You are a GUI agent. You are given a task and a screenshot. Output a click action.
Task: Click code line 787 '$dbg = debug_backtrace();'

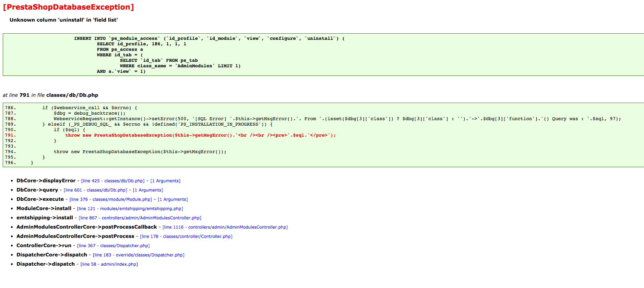90,113
